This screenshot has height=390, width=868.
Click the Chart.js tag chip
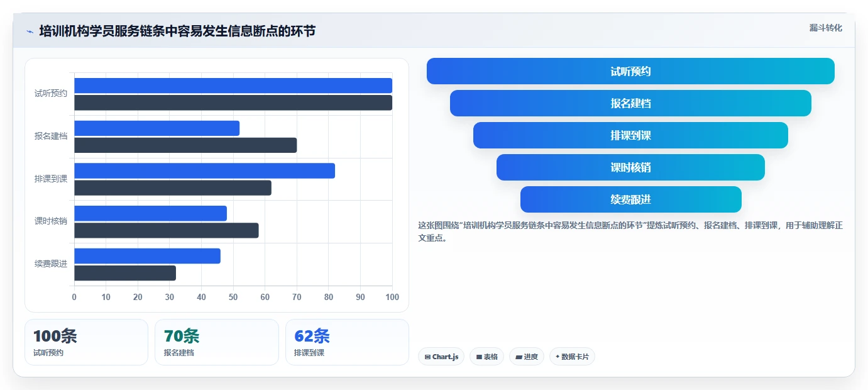(441, 357)
